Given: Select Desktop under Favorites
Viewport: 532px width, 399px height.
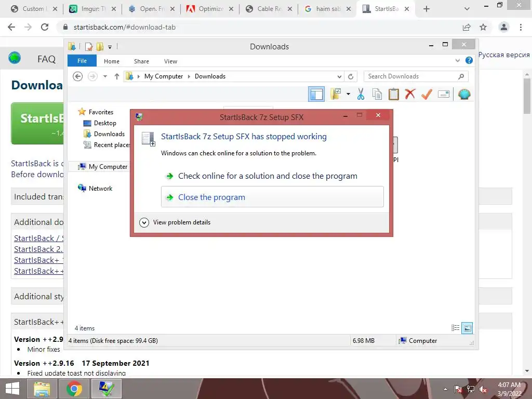Looking at the screenshot, I should point(105,123).
